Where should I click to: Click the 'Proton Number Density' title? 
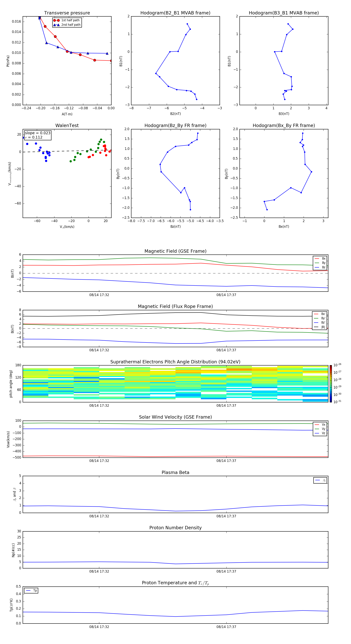[175, 528]
